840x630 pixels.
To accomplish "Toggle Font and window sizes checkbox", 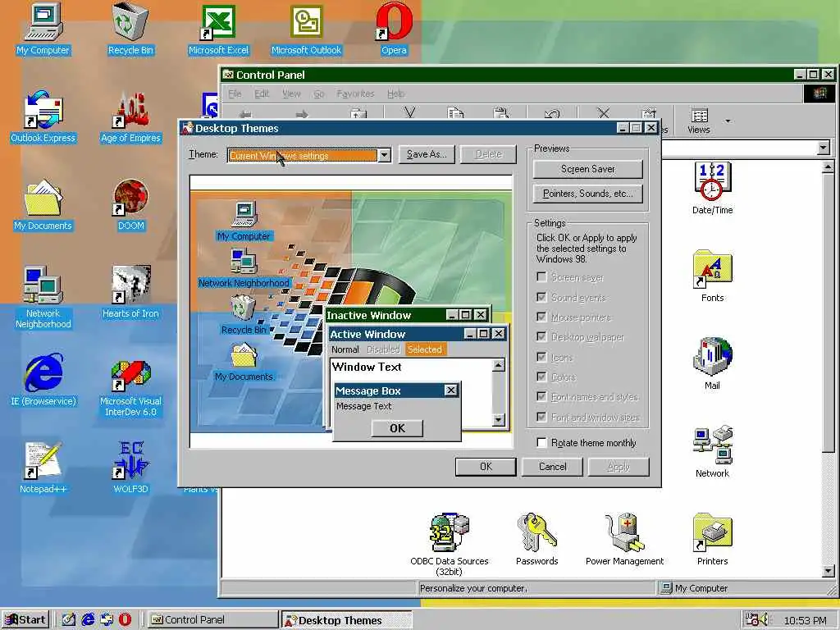I will click(541, 418).
